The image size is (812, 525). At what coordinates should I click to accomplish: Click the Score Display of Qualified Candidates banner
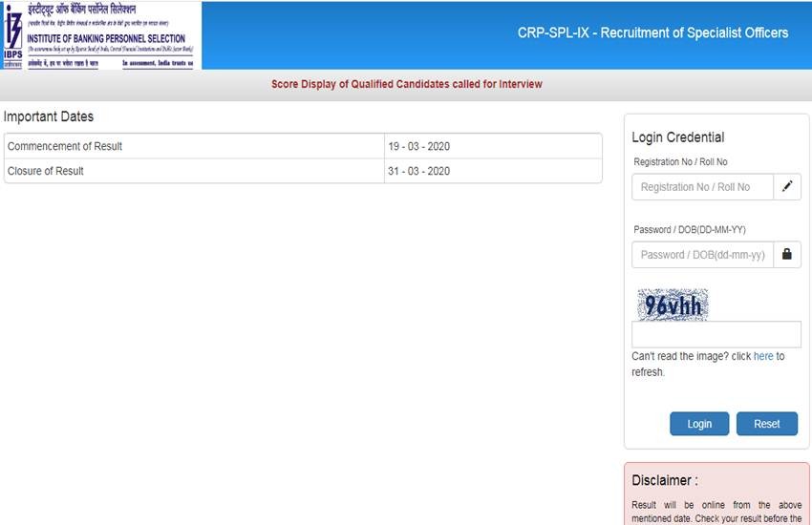click(406, 84)
